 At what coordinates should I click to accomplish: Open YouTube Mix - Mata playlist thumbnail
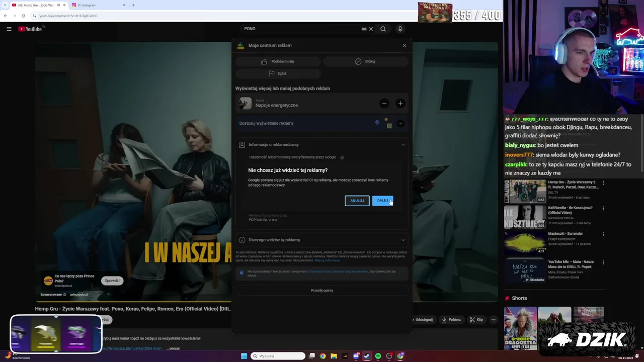[525, 271]
